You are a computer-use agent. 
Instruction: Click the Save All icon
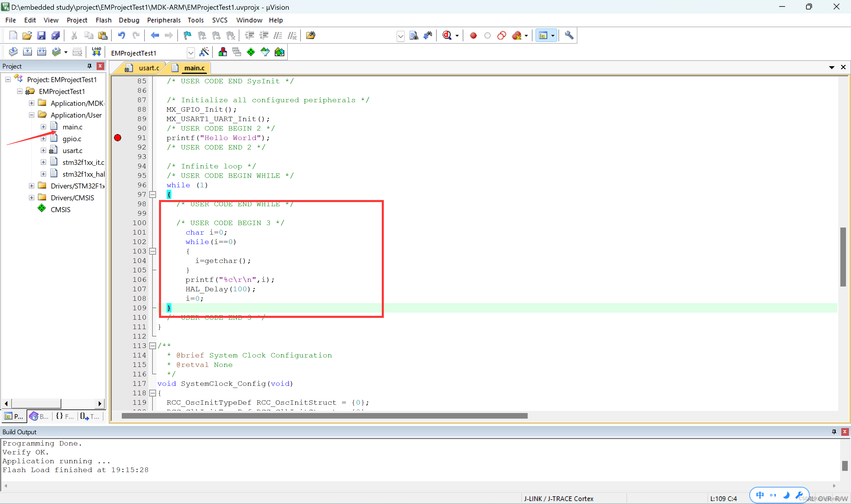point(55,35)
